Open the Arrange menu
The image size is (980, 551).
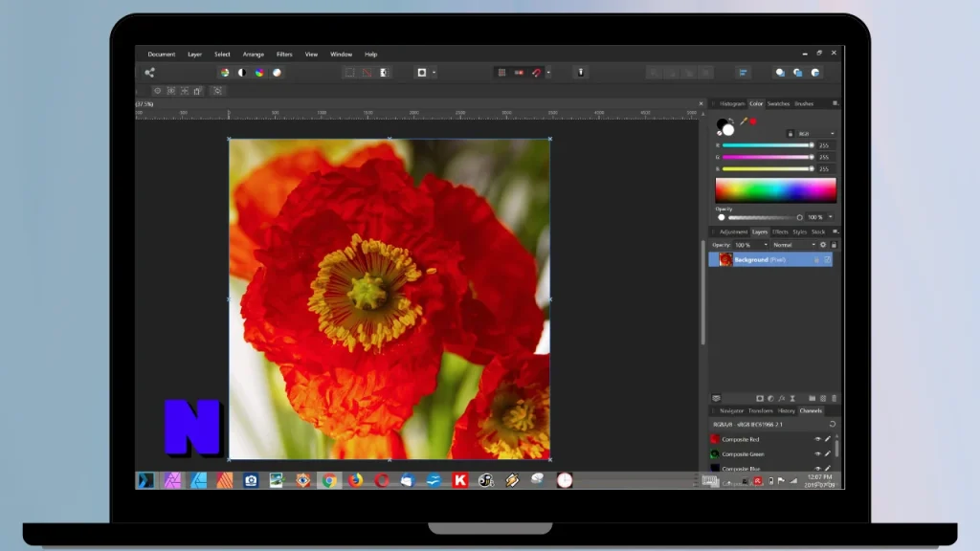pos(253,55)
